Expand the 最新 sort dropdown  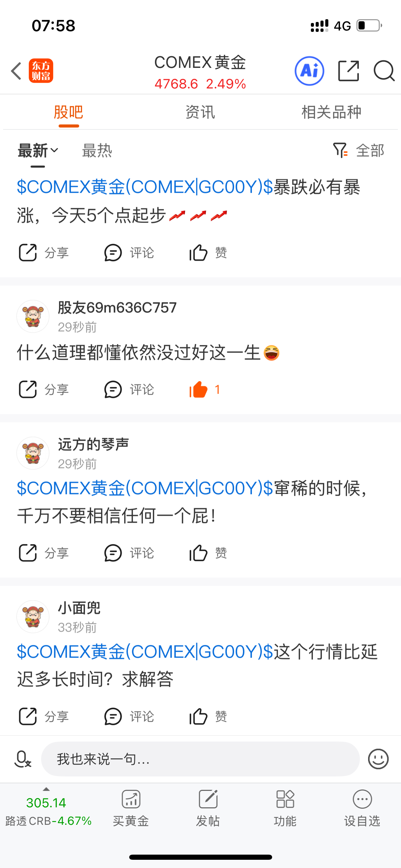(x=38, y=150)
